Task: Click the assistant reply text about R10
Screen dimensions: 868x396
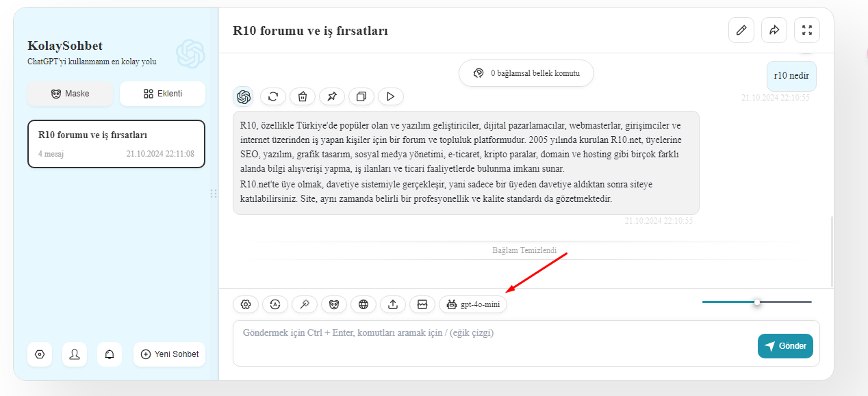Action: (x=466, y=163)
